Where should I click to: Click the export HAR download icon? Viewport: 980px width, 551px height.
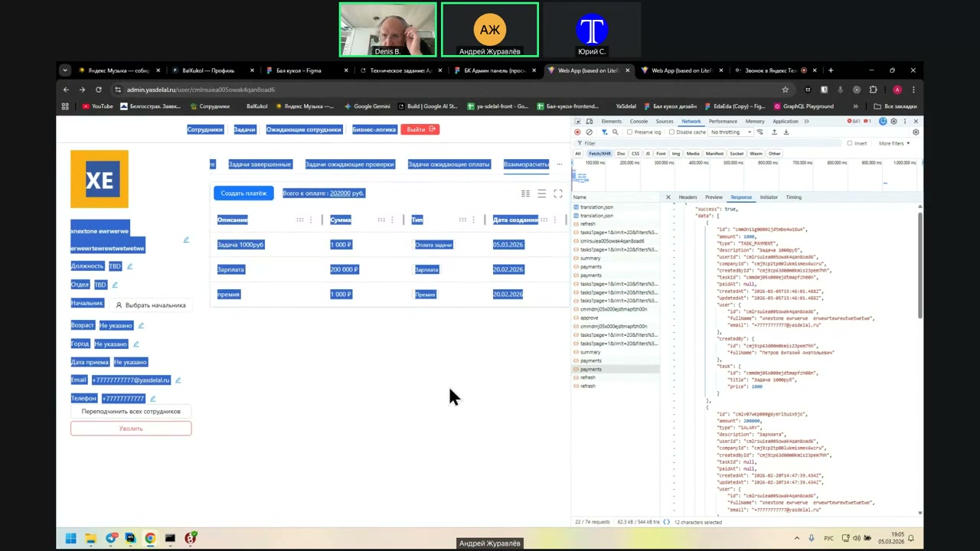[x=786, y=132]
